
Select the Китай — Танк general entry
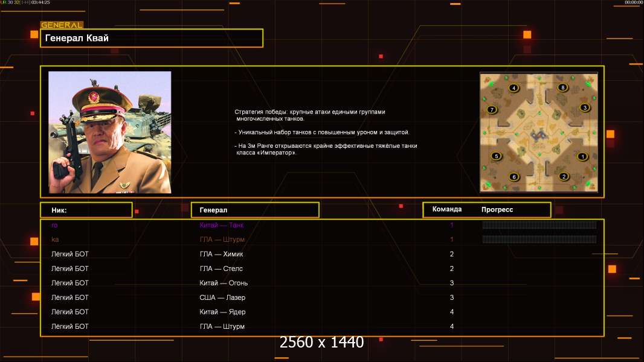(222, 225)
